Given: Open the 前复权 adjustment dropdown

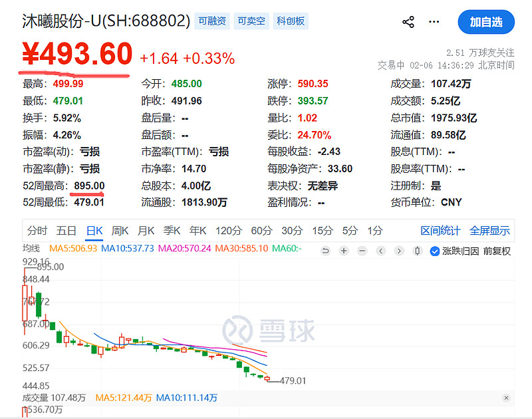Looking at the screenshot, I should 497,251.
